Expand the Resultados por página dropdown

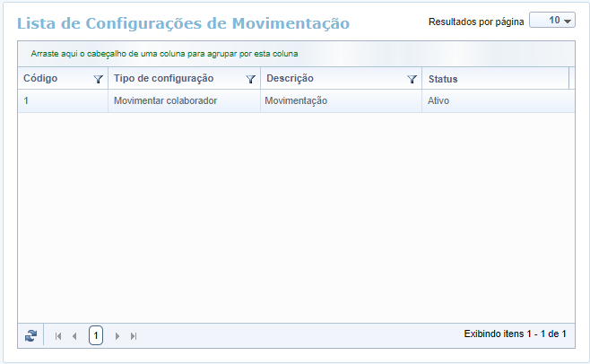(x=551, y=21)
